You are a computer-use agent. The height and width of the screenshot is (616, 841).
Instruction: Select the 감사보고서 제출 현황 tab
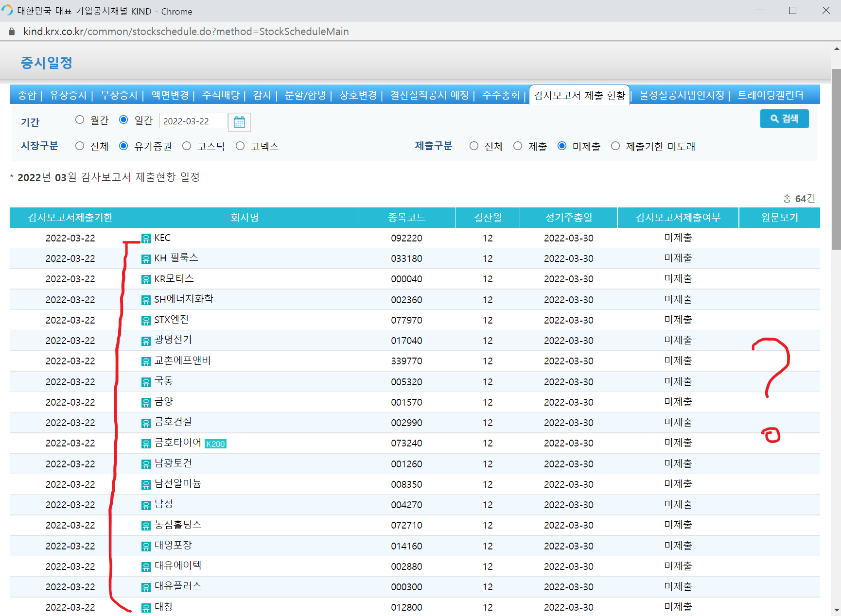click(x=579, y=95)
